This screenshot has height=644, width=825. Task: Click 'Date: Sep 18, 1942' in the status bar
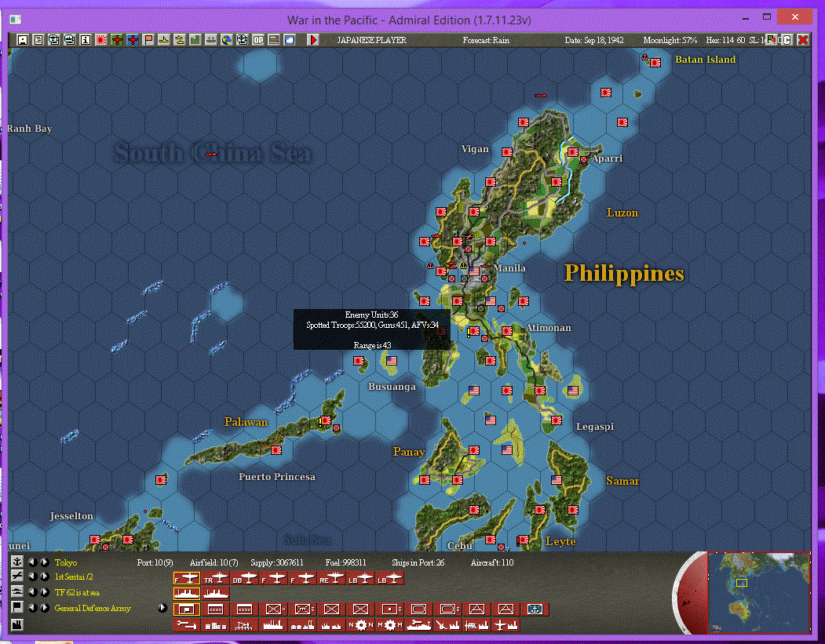pyautogui.click(x=594, y=40)
